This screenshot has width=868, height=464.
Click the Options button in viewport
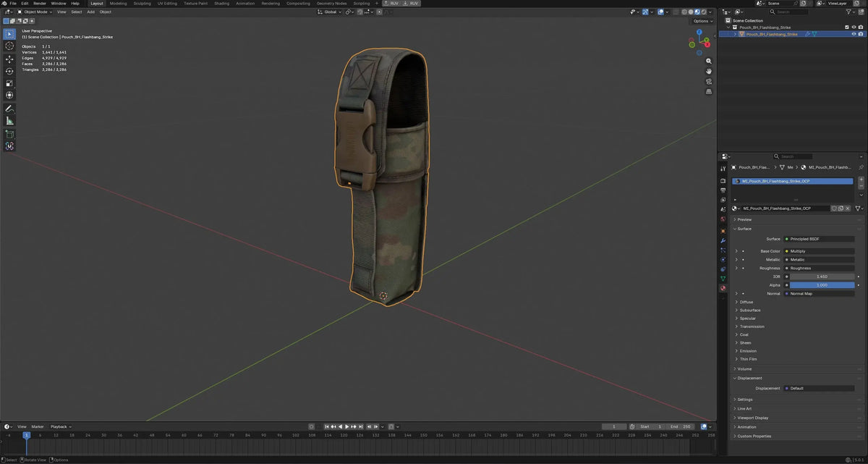(x=702, y=21)
